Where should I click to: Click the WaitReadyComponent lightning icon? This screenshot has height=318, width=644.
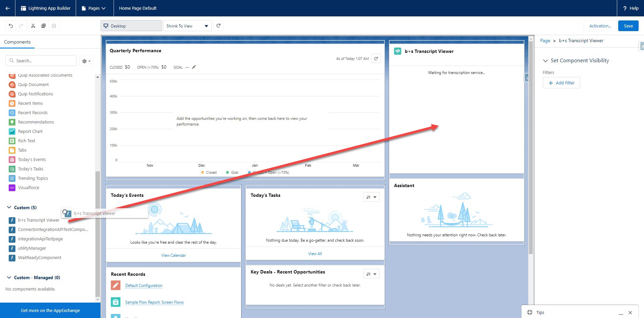pos(12,258)
